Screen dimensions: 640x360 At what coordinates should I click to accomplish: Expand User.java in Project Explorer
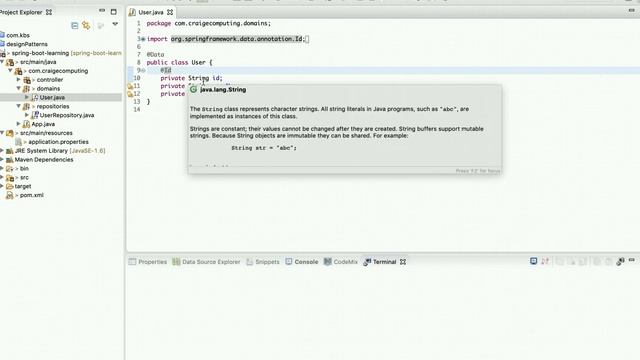(x=27, y=97)
